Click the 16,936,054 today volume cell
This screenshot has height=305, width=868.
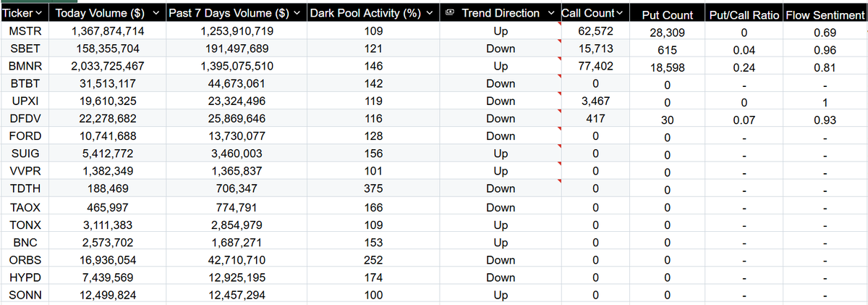click(108, 259)
